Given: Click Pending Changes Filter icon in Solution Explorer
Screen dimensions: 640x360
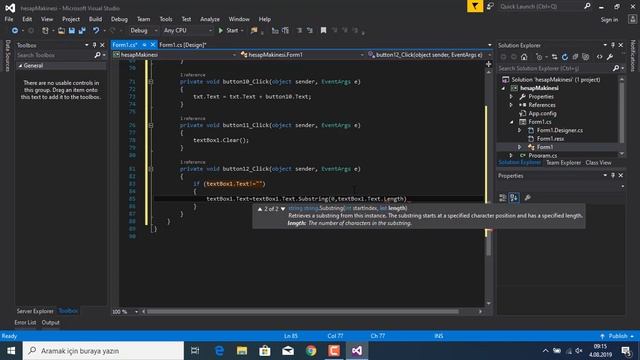Looking at the screenshot, I should 539,57.
